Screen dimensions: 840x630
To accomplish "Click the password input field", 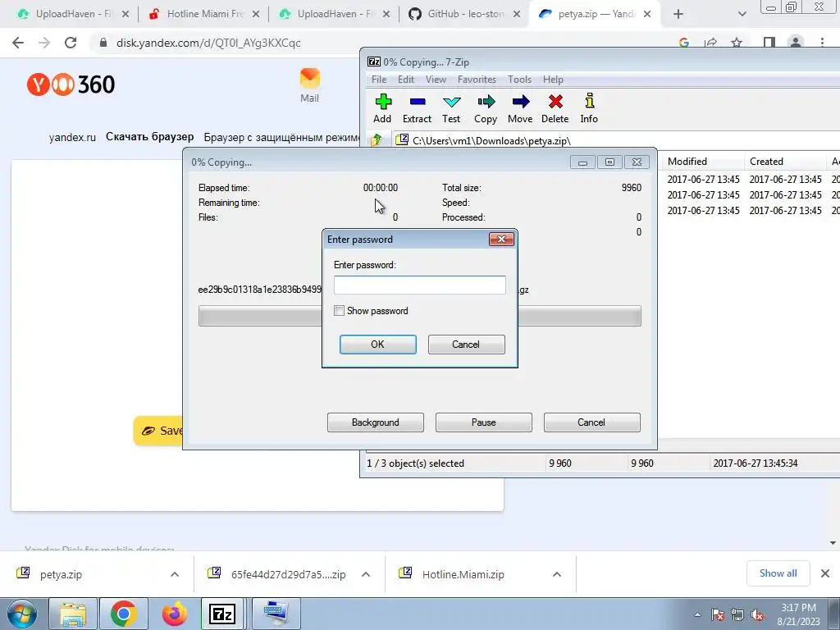I will (x=419, y=285).
